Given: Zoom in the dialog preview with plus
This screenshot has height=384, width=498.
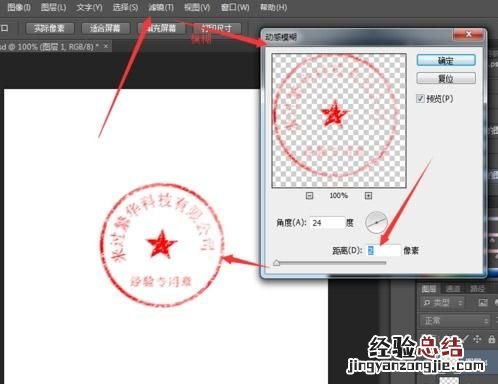Looking at the screenshot, I should coord(368,196).
